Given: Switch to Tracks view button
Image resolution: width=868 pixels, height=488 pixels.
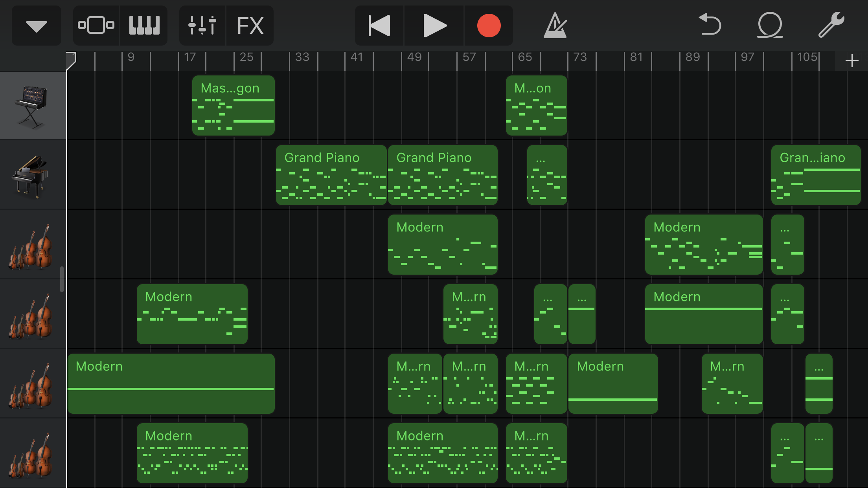Looking at the screenshot, I should tap(96, 26).
